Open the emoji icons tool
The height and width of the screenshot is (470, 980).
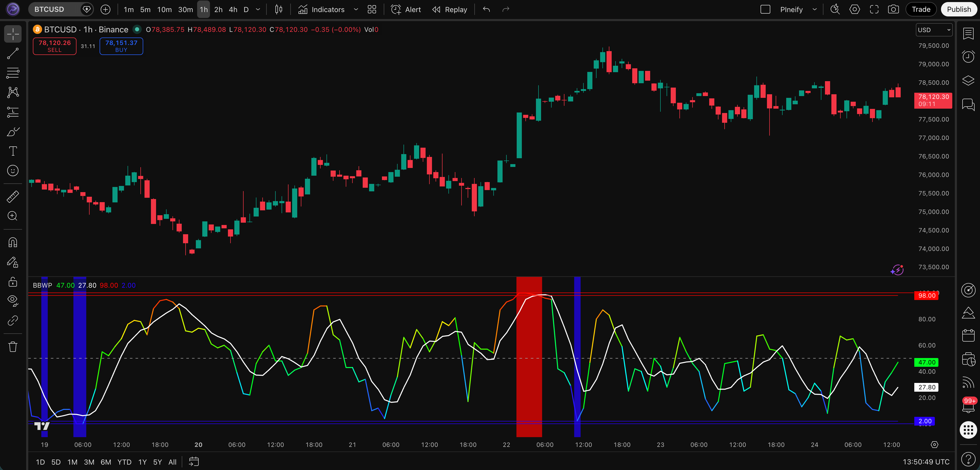point(13,171)
